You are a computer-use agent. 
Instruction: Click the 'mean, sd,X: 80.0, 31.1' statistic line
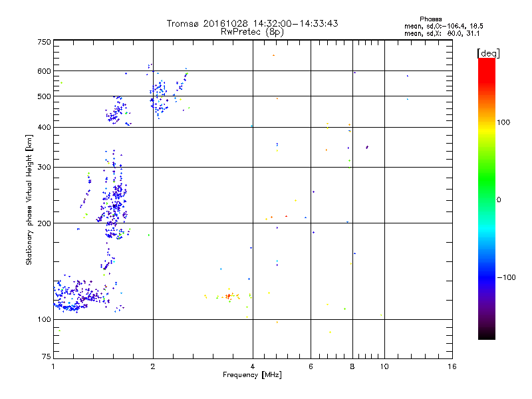(x=442, y=33)
